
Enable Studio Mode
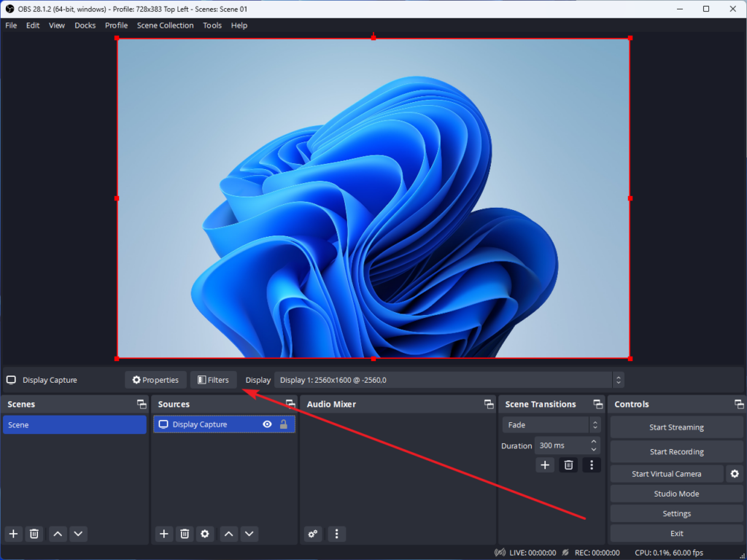pos(676,493)
